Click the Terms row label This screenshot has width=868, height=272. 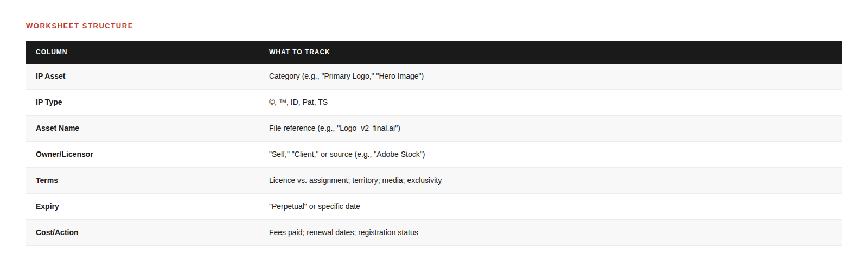tap(47, 181)
